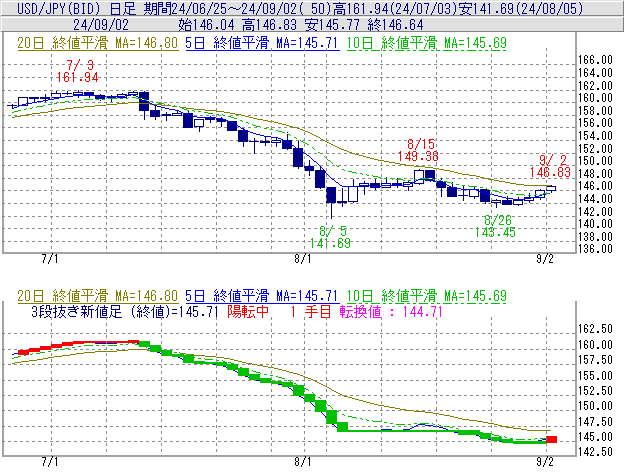Click the 10日 終値平滑 MA=145.69 legend in upper chart
The image size is (624, 475).
point(427,43)
